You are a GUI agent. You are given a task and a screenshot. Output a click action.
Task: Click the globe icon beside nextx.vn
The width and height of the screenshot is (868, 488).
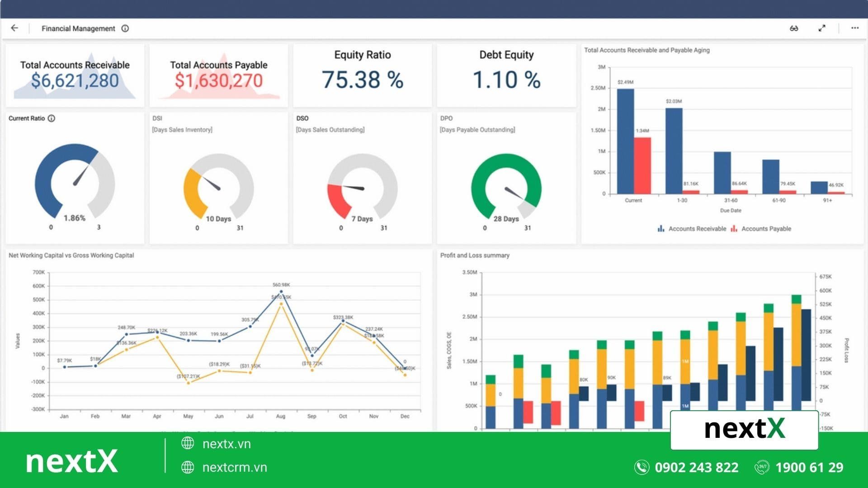click(x=188, y=443)
